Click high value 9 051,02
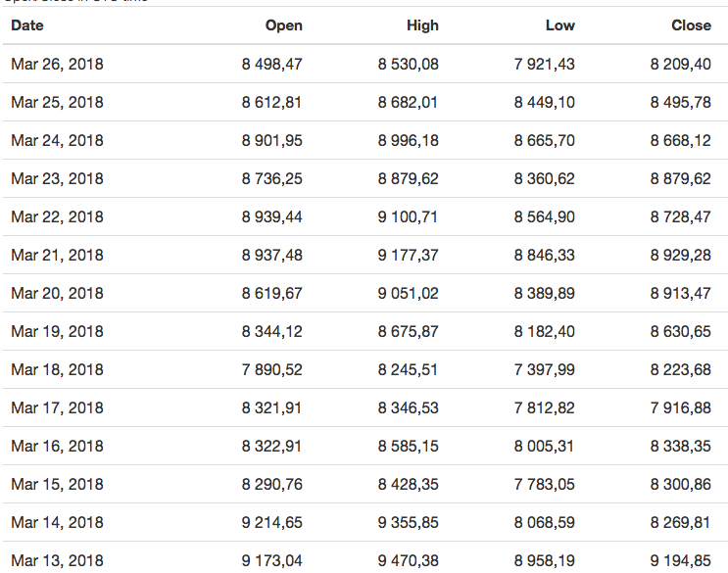The image size is (728, 573). 409,293
